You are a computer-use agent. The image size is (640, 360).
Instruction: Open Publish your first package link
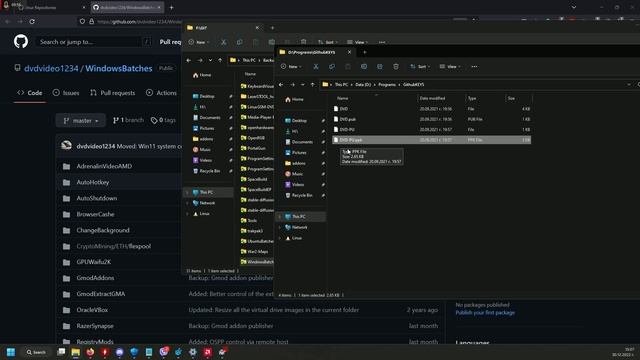(x=485, y=313)
